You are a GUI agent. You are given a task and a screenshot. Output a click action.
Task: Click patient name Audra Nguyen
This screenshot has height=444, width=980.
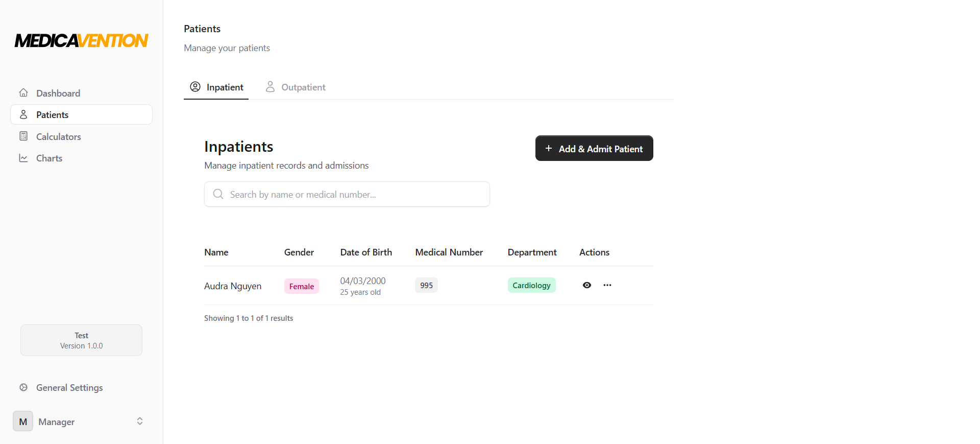click(x=233, y=286)
